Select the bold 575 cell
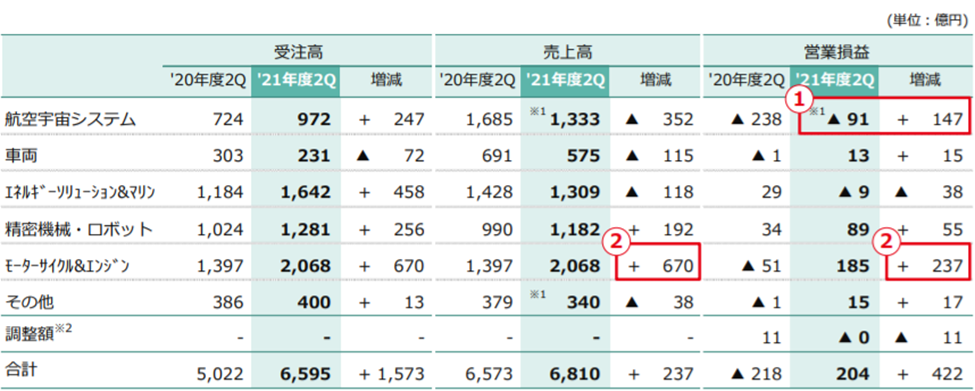The height and width of the screenshot is (391, 975). 583,156
